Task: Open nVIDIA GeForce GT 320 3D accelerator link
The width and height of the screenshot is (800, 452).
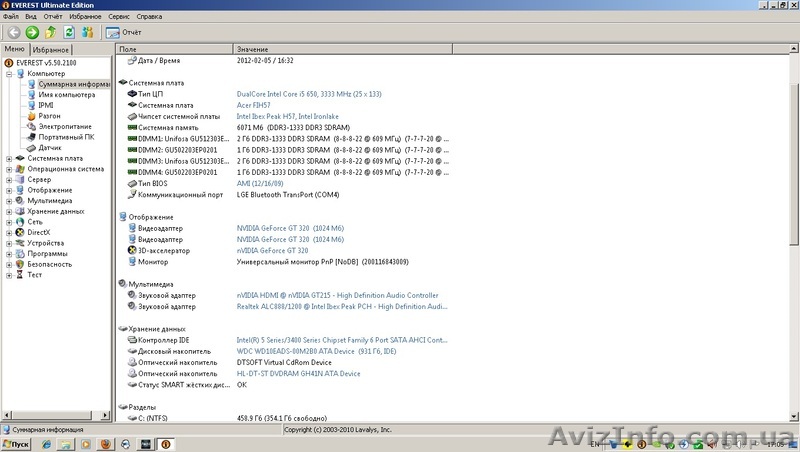Action: pos(272,250)
